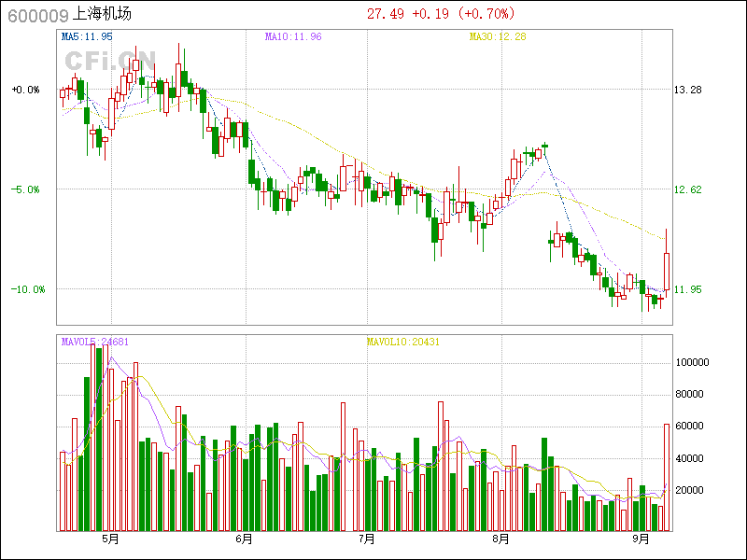
Task: Click the latest red candlestick at far right
Action: tap(667, 271)
